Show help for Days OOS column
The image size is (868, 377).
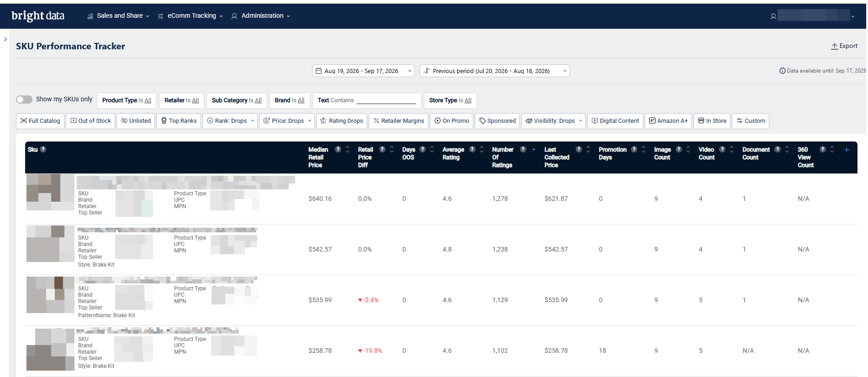(x=423, y=149)
